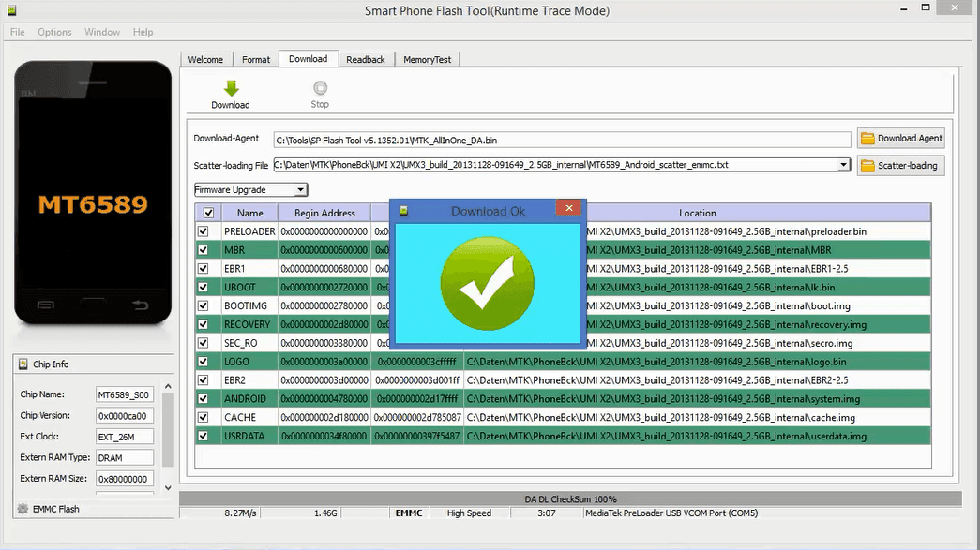The height and width of the screenshot is (550, 980).
Task: Expand the Scatter-loading File path dropdown
Action: point(843,165)
